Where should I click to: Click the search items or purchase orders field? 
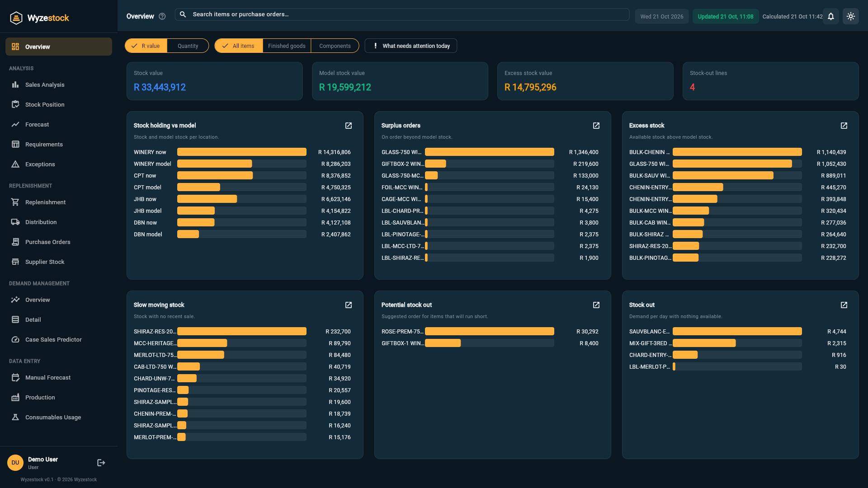402,14
